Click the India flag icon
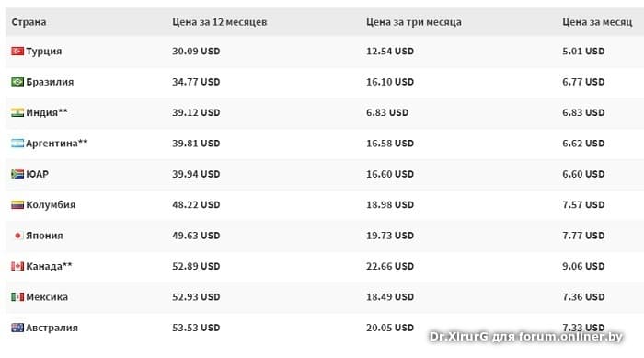 click(x=17, y=112)
